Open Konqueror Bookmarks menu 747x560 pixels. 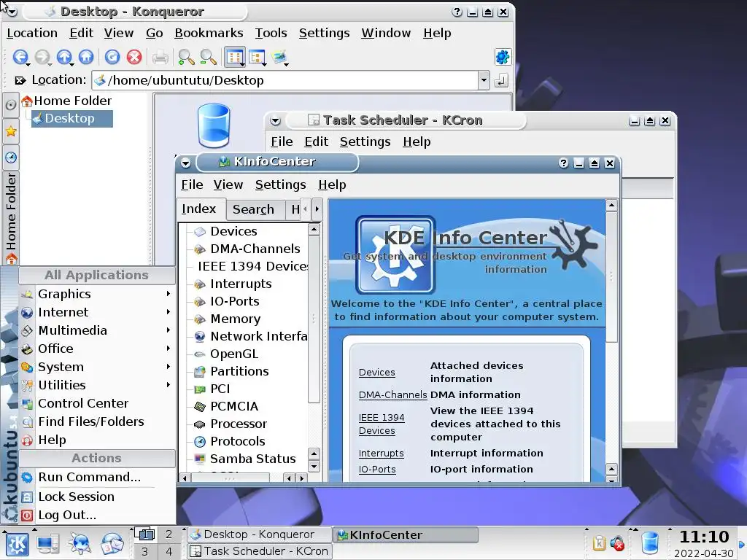pos(209,33)
